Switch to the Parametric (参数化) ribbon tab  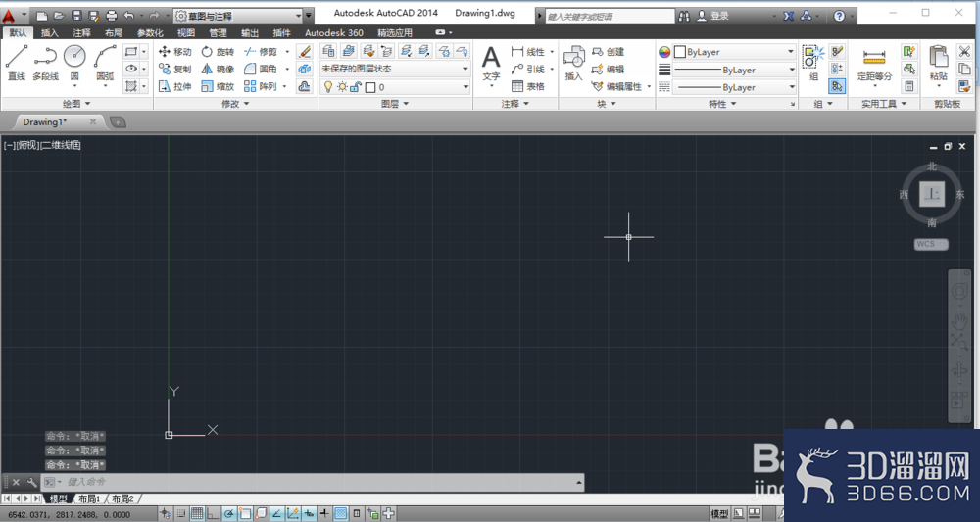coord(150,33)
